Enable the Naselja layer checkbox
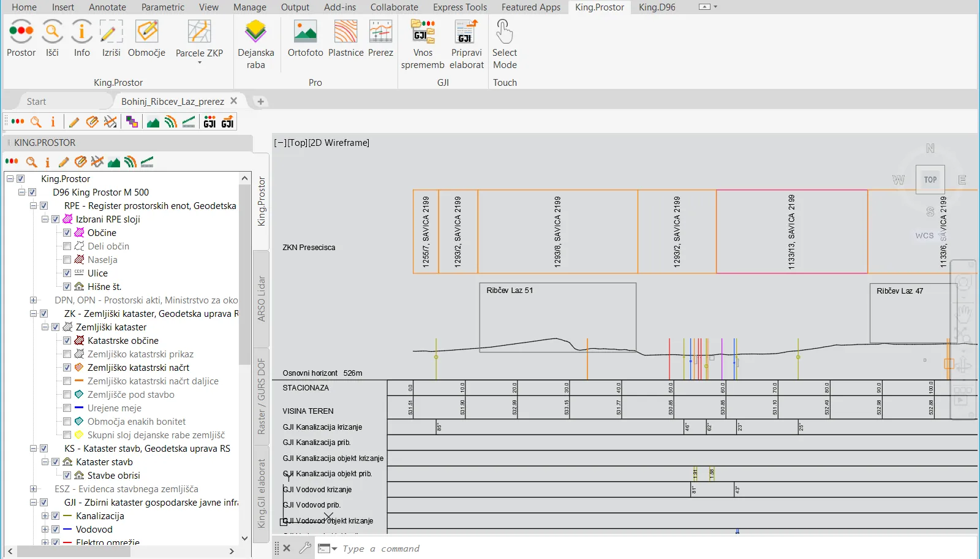Image resolution: width=980 pixels, height=559 pixels. [67, 260]
